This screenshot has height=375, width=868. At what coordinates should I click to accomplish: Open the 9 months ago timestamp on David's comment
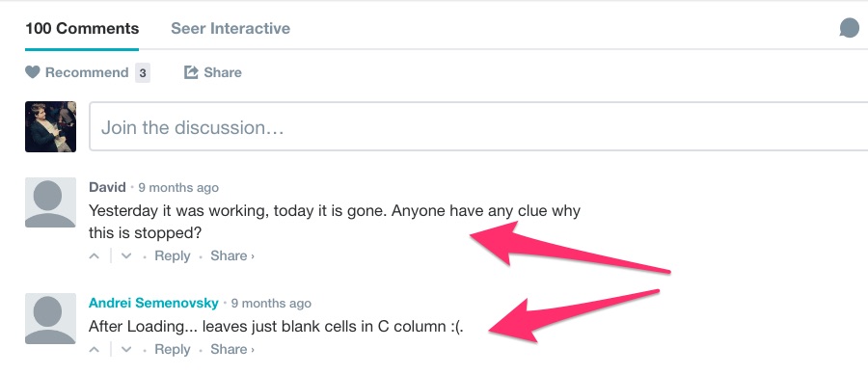click(178, 187)
